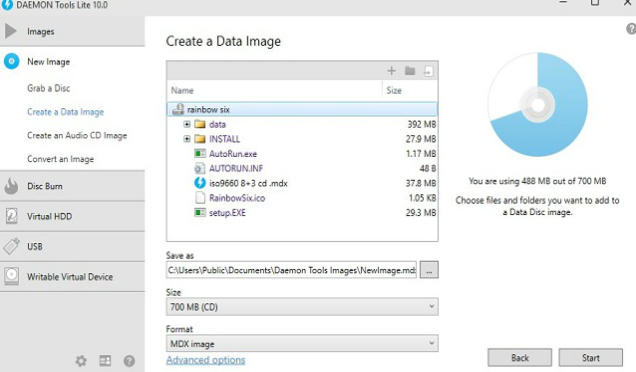Click the Writable Virtual Device icon

point(11,276)
